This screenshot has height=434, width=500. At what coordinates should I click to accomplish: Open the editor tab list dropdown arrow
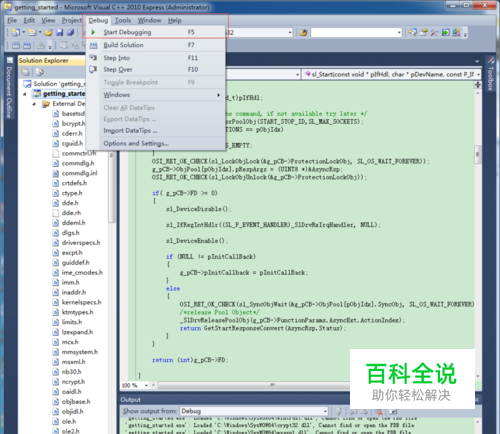477,61
